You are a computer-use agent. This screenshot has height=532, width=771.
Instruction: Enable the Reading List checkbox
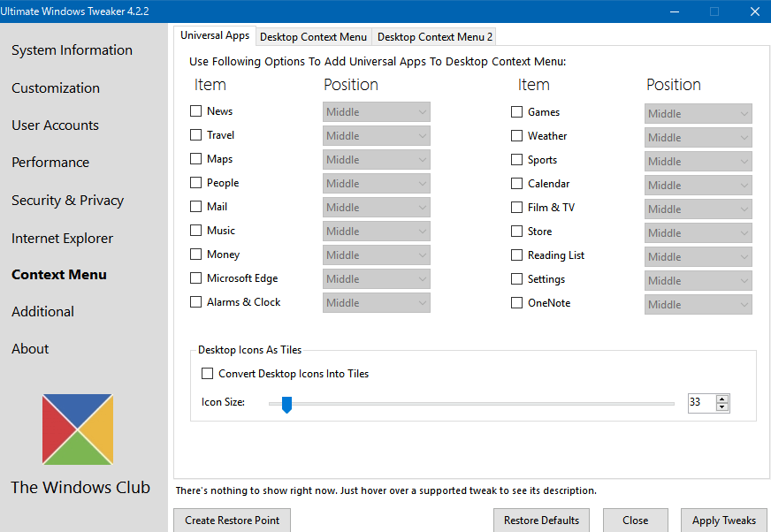(516, 255)
